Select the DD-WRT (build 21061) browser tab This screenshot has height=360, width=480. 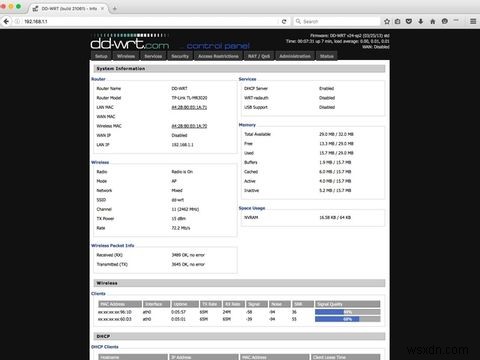pos(68,9)
